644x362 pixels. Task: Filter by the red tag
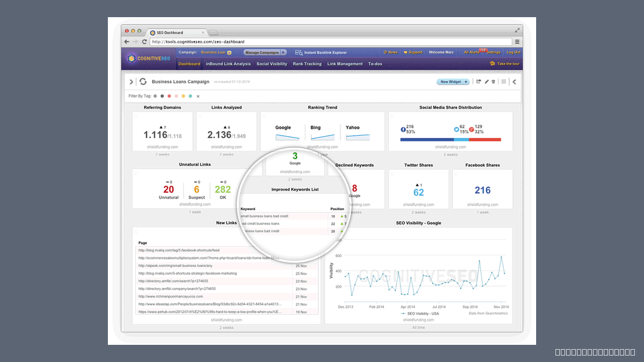click(x=169, y=96)
